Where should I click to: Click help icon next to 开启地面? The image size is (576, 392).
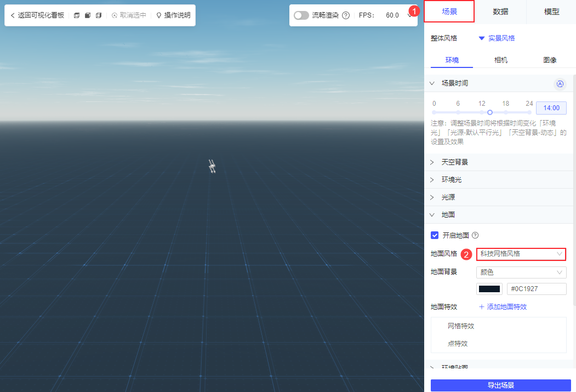(475, 235)
